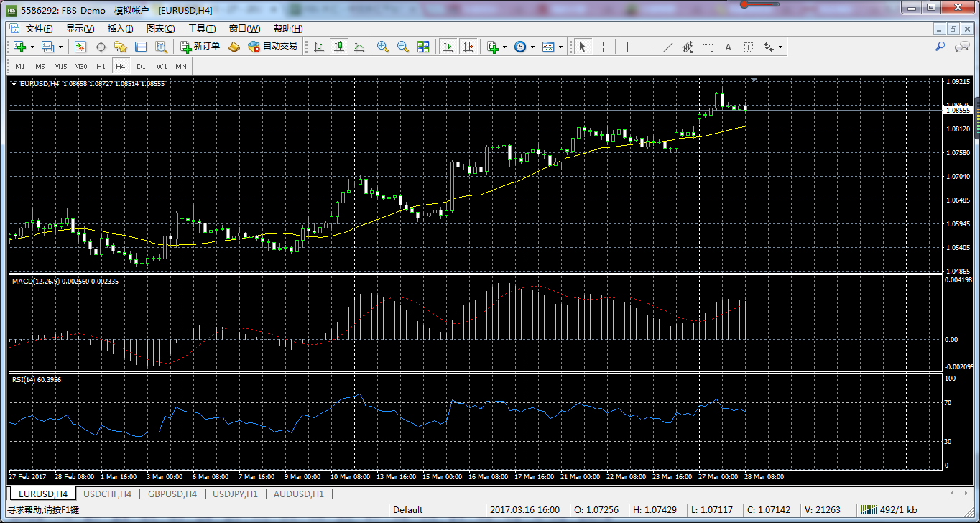980x523 pixels.
Task: Open the 图表(C) menu
Action: (161, 29)
